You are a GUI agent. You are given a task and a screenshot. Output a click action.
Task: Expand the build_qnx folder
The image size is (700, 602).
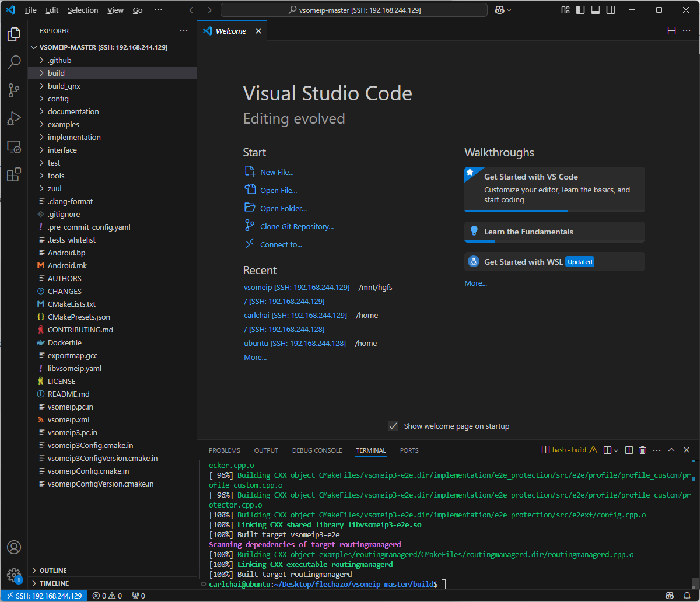click(x=113, y=86)
